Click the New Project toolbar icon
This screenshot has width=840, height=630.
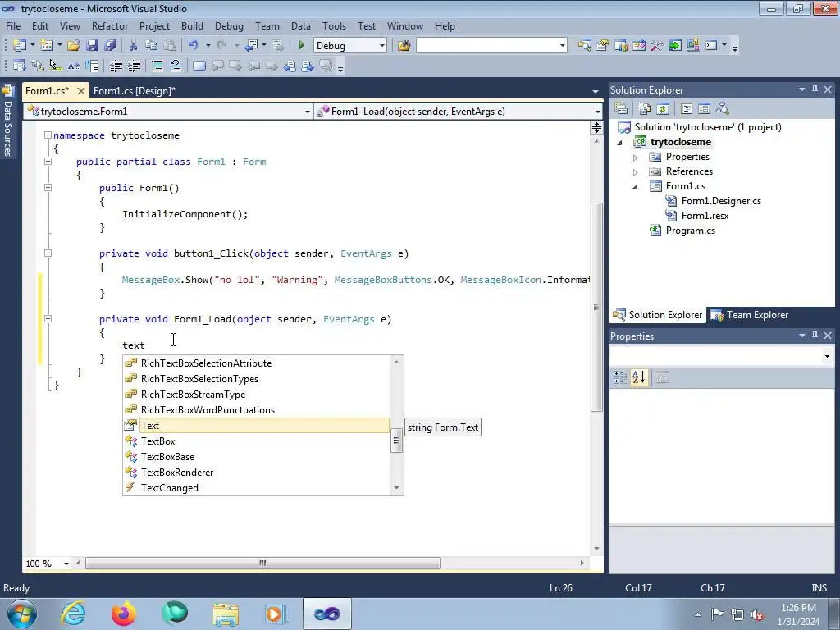[20, 46]
